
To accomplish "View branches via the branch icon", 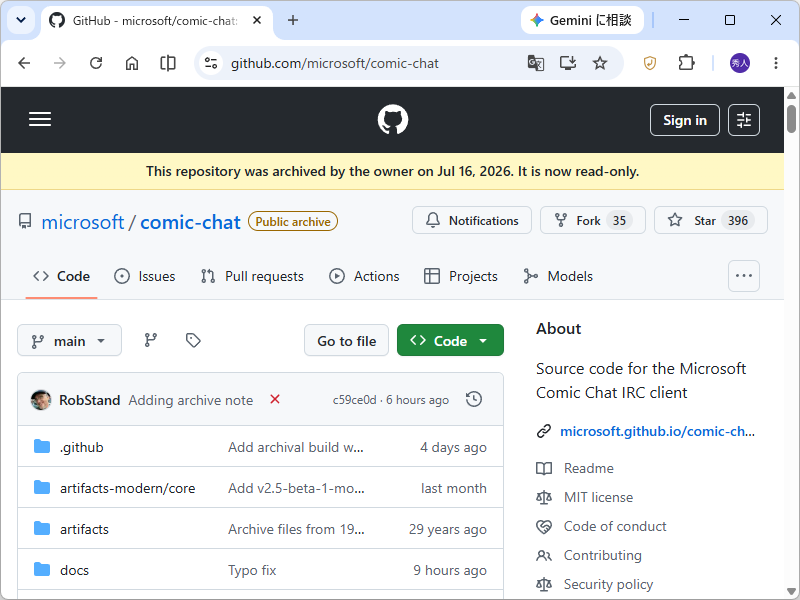I will (151, 340).
